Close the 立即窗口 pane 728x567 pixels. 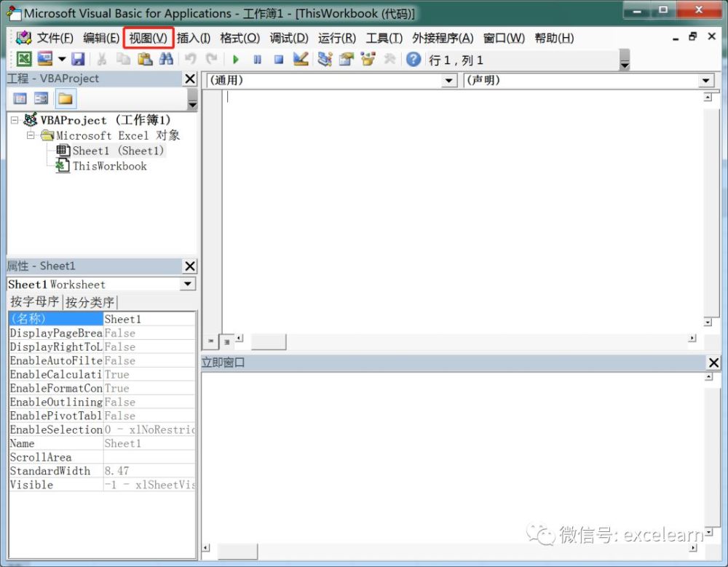point(713,362)
